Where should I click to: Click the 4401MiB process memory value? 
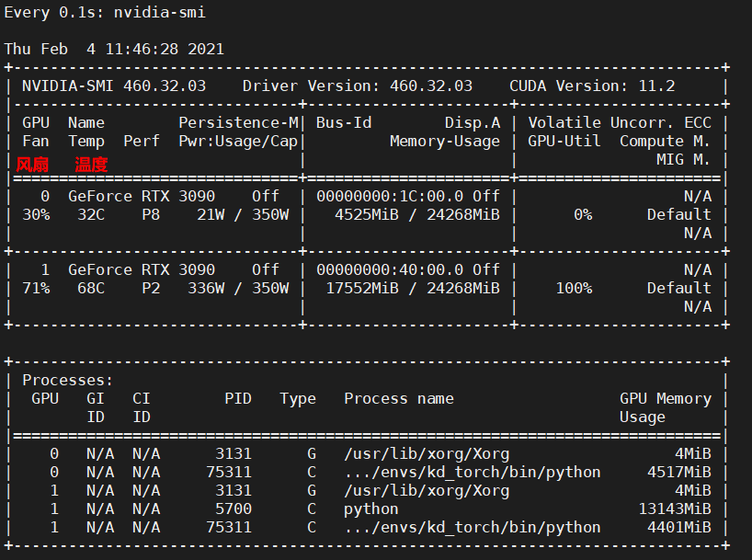point(679,527)
